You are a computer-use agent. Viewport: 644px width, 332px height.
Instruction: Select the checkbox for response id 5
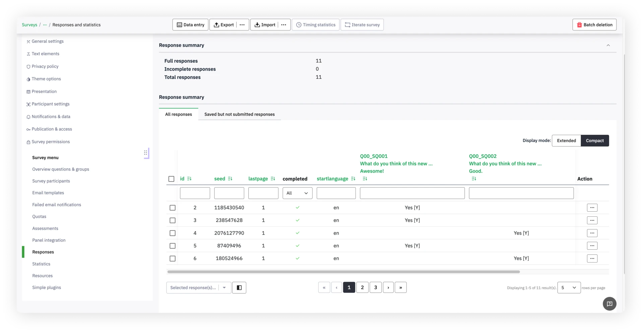[173, 246]
